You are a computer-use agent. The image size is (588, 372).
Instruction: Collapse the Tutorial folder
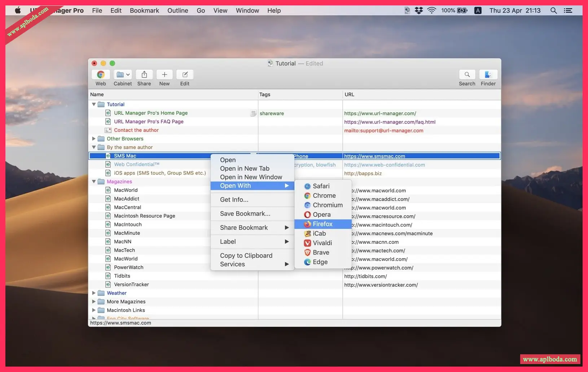coord(94,104)
